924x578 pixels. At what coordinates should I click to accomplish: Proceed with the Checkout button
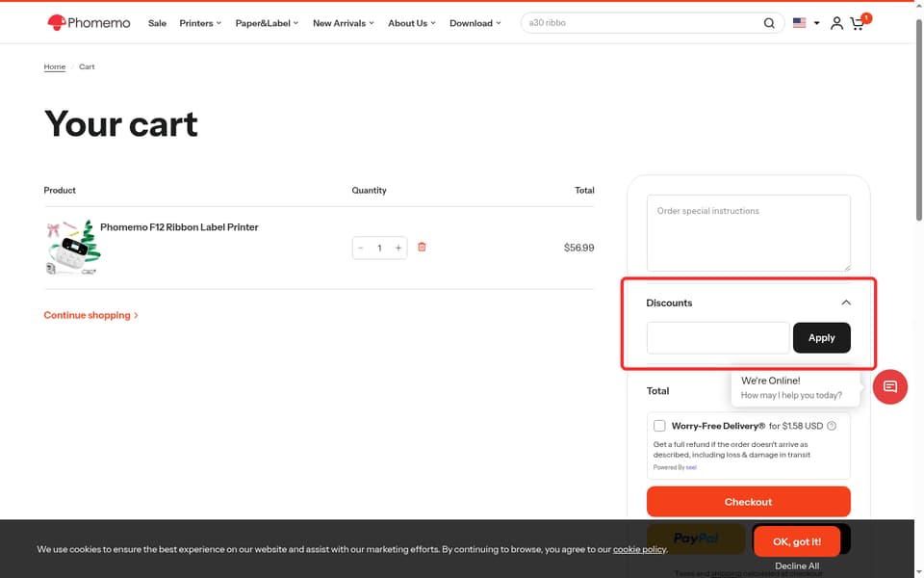pyautogui.click(x=749, y=502)
